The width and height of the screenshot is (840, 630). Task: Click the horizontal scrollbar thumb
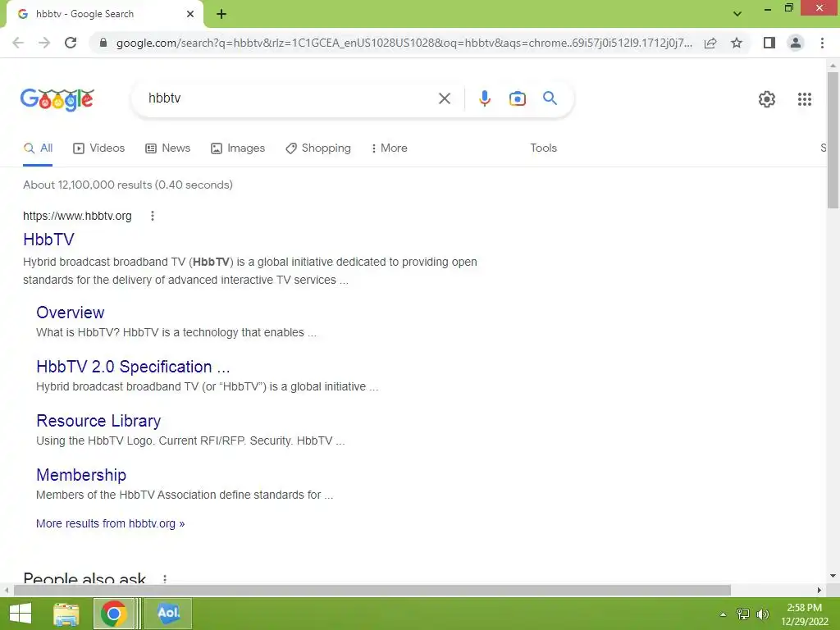[372, 590]
